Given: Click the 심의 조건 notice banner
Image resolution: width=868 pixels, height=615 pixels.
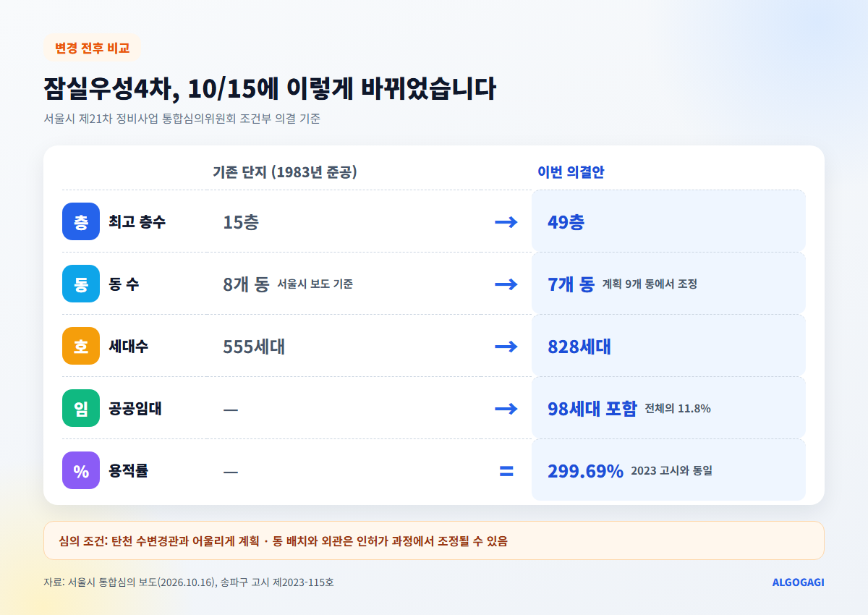Looking at the screenshot, I should coord(434,540).
